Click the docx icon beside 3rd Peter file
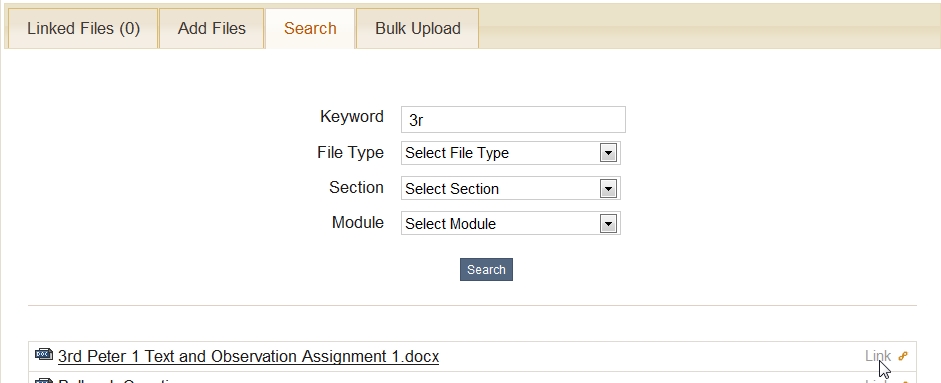The image size is (941, 383). pos(44,354)
